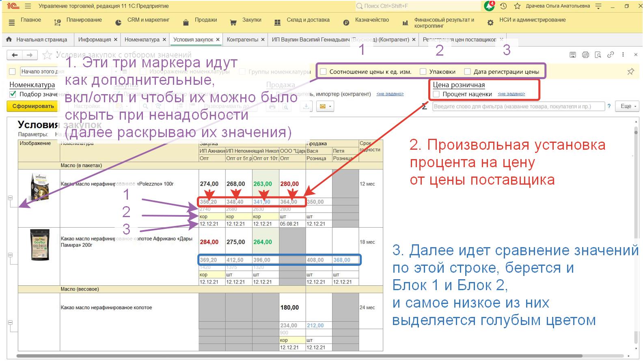Image resolution: width=643 pixels, height=364 pixels.
Task: Copy link using the chain icon
Action: [x=611, y=55]
